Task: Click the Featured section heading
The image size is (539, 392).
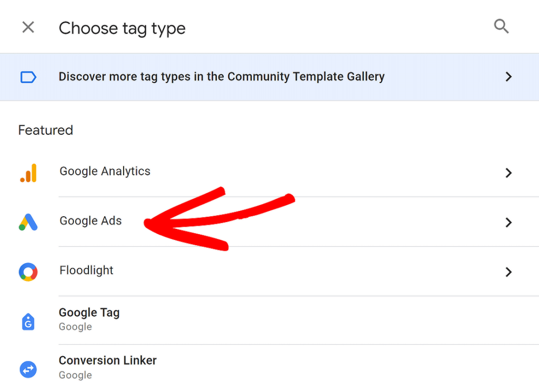Action: 45,130
